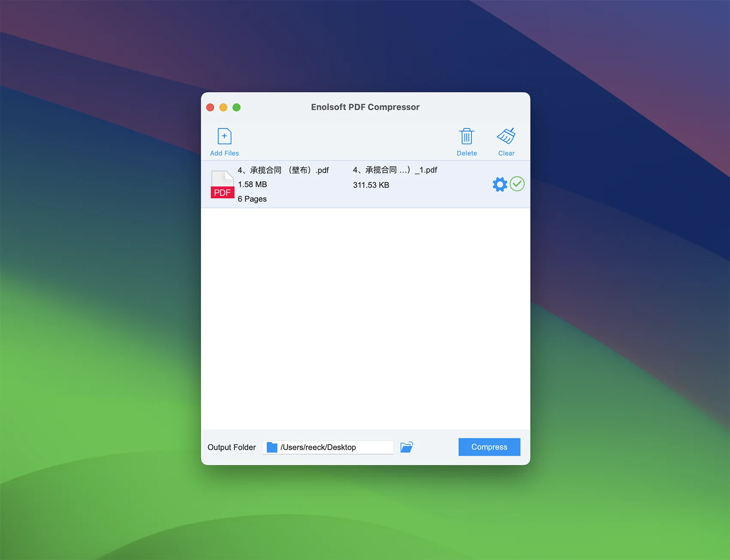Click the Delete trash icon

pos(466,136)
